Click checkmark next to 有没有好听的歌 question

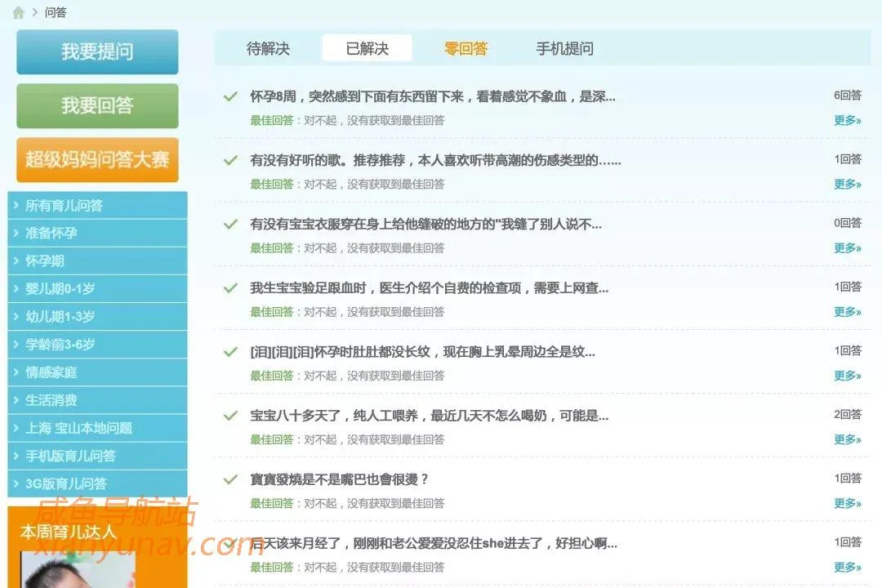pyautogui.click(x=230, y=160)
